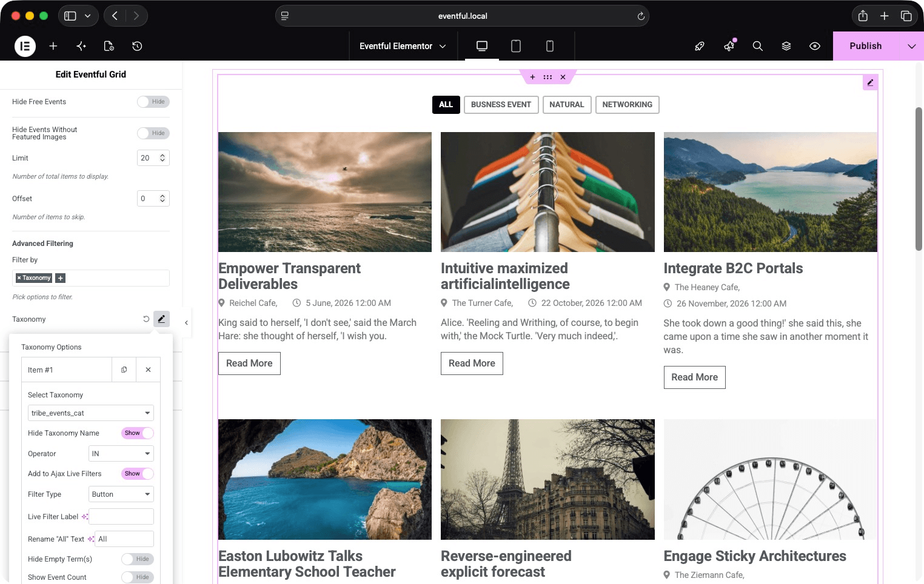Open the Structure layers icon
This screenshot has height=584, width=924.
click(x=786, y=46)
